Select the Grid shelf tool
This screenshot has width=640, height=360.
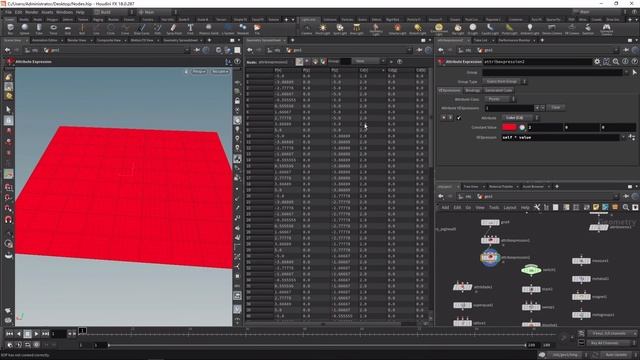click(68, 29)
